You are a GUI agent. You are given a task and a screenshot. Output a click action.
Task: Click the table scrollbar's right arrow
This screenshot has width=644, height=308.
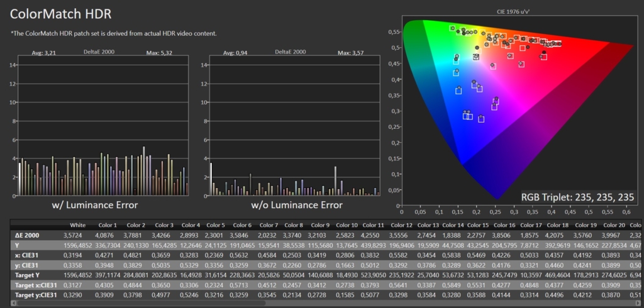(x=638, y=304)
